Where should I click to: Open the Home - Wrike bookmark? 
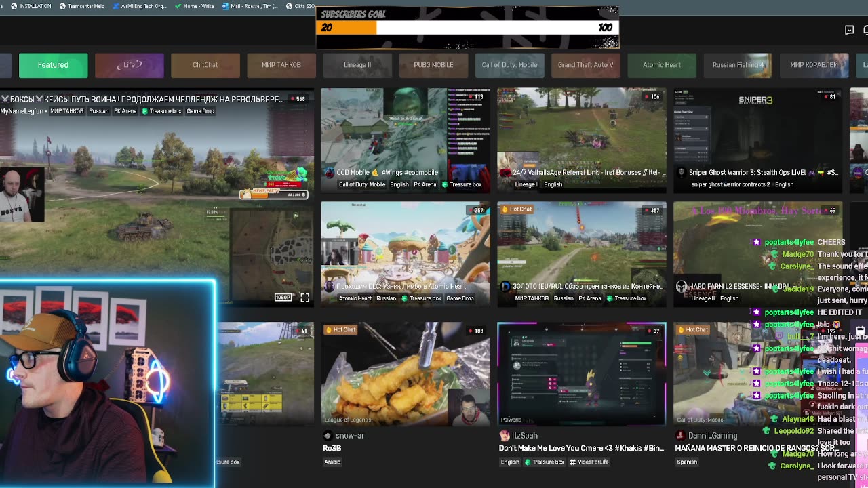click(195, 6)
